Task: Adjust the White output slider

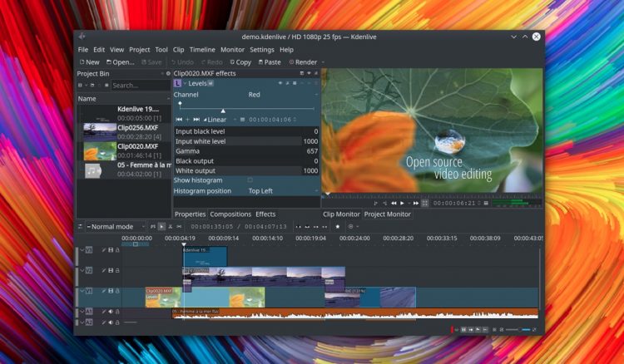Action: tap(247, 170)
